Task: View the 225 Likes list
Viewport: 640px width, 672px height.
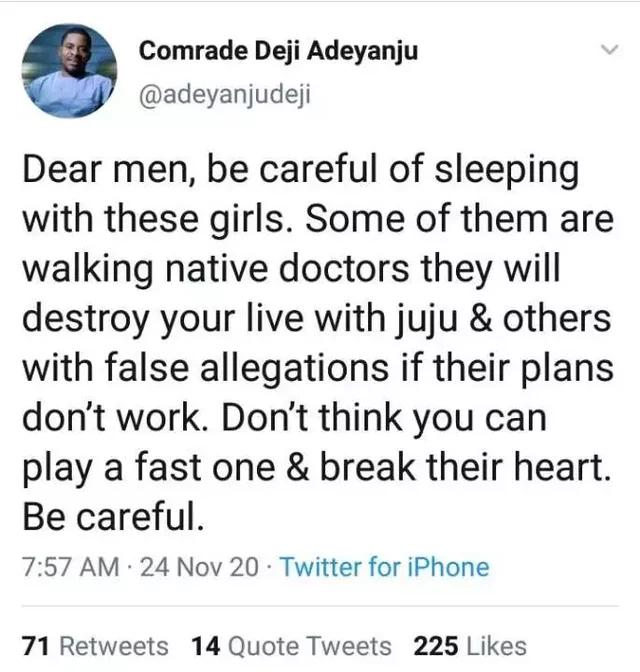Action: [470, 646]
